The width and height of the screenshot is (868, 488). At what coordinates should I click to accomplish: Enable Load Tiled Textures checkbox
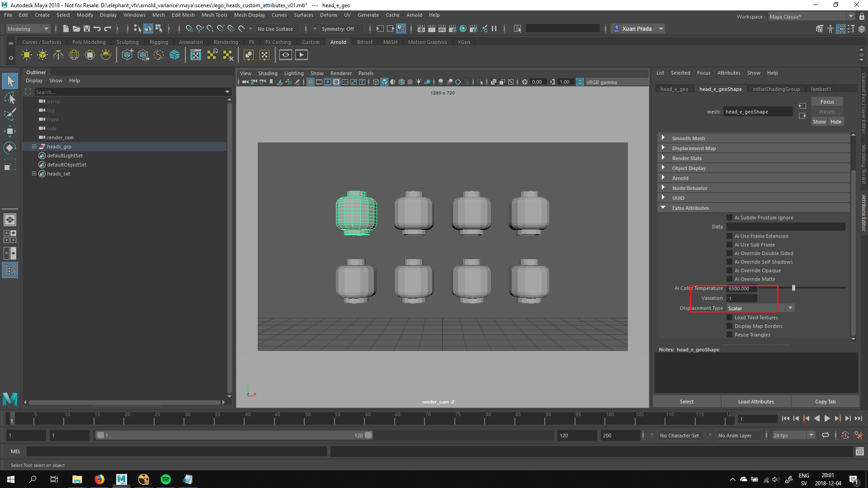tap(729, 317)
